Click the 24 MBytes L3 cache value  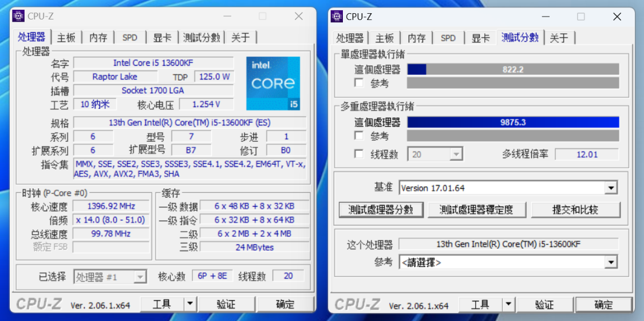click(x=254, y=247)
